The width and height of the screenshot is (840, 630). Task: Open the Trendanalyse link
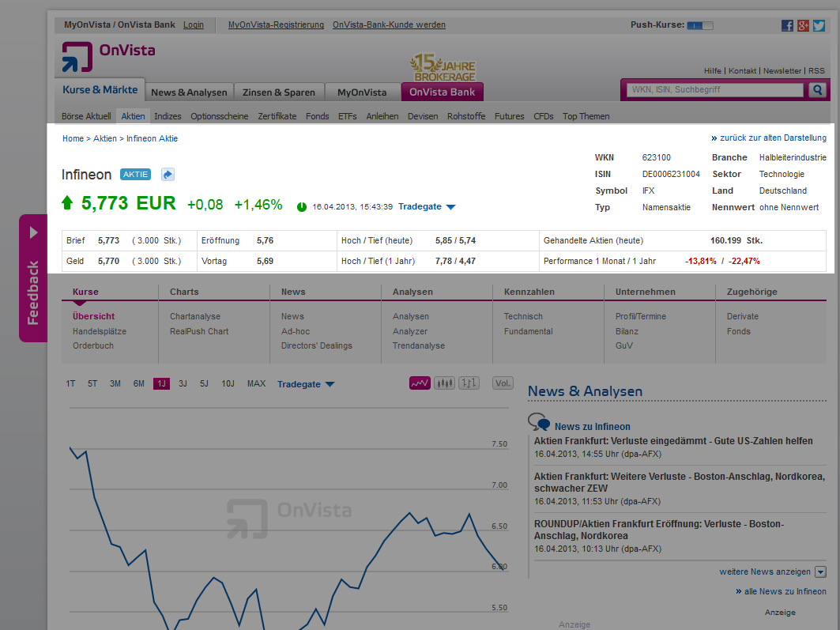[x=418, y=345]
